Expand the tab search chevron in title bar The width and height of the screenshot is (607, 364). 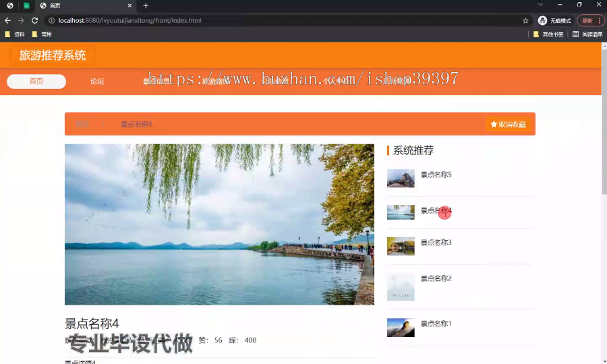(x=540, y=4)
